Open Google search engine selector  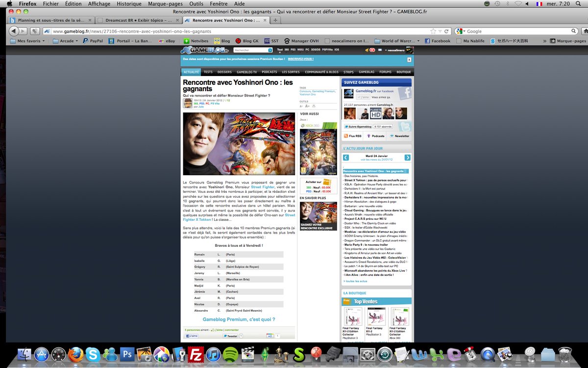[460, 31]
